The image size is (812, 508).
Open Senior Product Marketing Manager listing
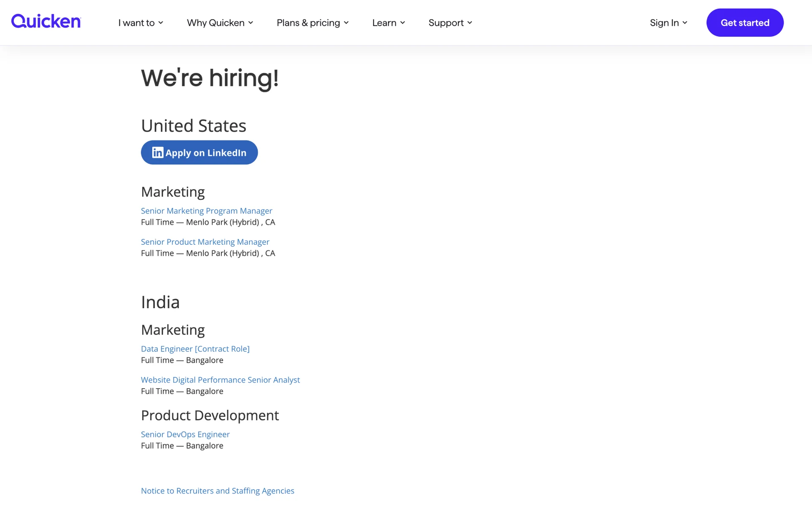205,242
